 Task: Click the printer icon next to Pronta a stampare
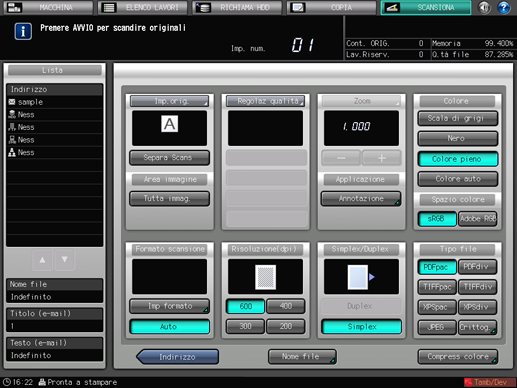coord(42,382)
